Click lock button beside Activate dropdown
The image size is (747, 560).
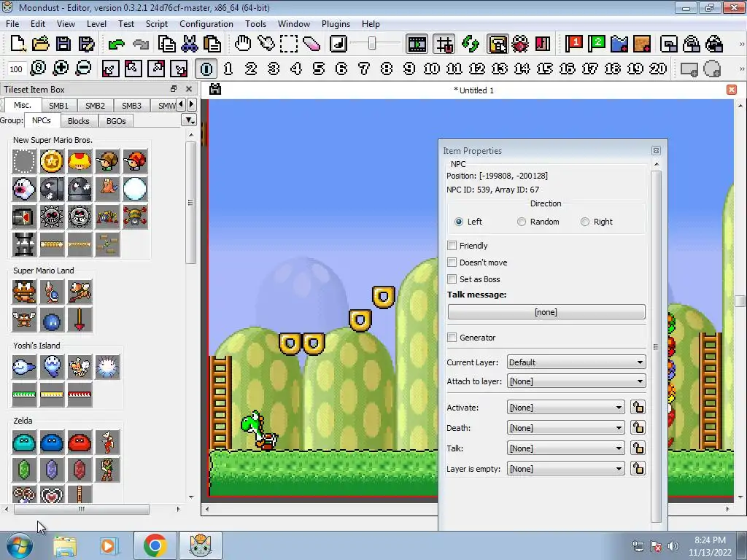tap(638, 408)
